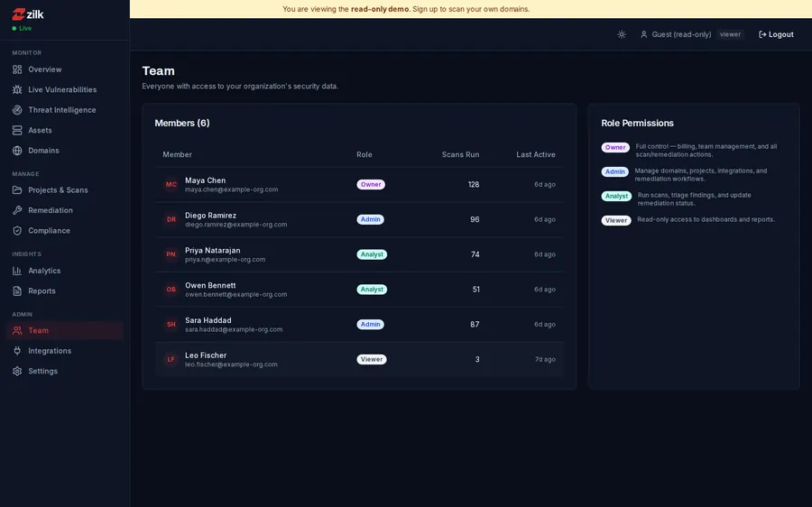
Task: Click the Settings gear icon
Action: coord(17,371)
